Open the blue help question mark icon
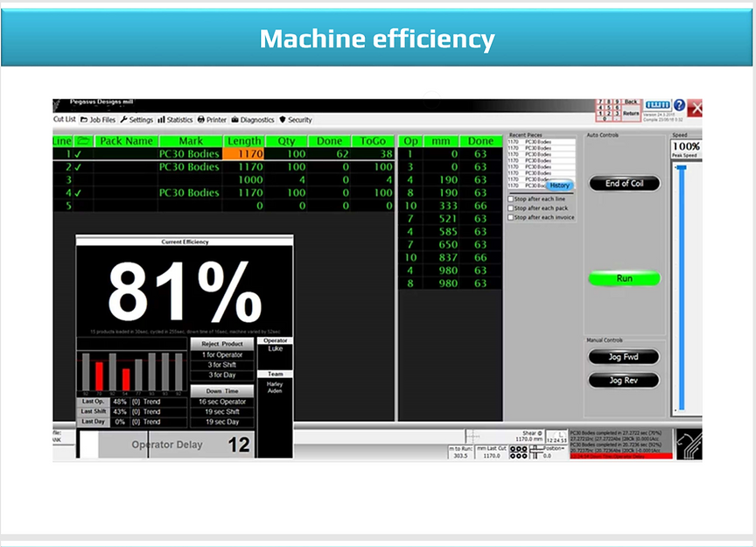Viewport: 756px width, 547px height. (x=679, y=105)
